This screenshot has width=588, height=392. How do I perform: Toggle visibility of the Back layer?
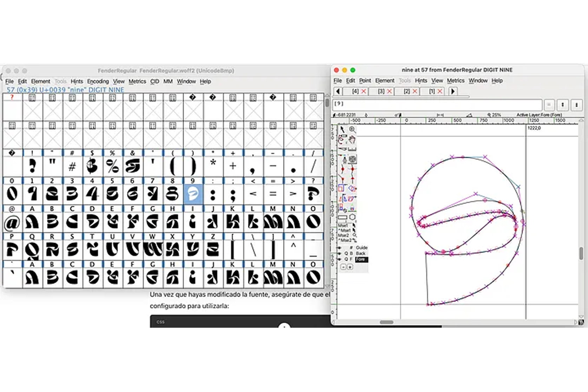click(339, 254)
